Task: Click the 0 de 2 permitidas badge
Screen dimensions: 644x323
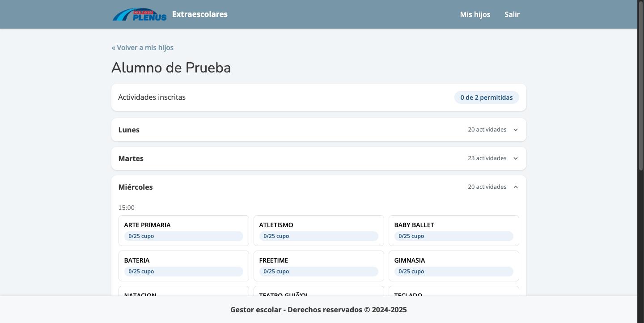Action: [x=487, y=98]
